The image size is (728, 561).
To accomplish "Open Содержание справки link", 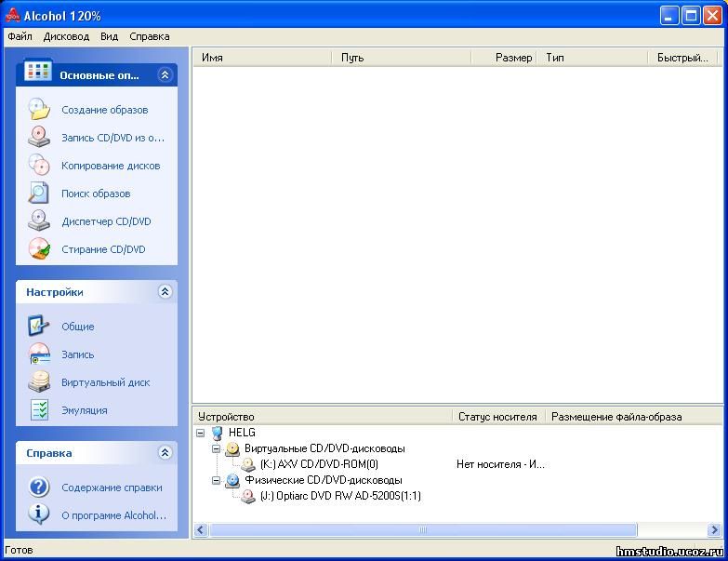I will pos(112,488).
